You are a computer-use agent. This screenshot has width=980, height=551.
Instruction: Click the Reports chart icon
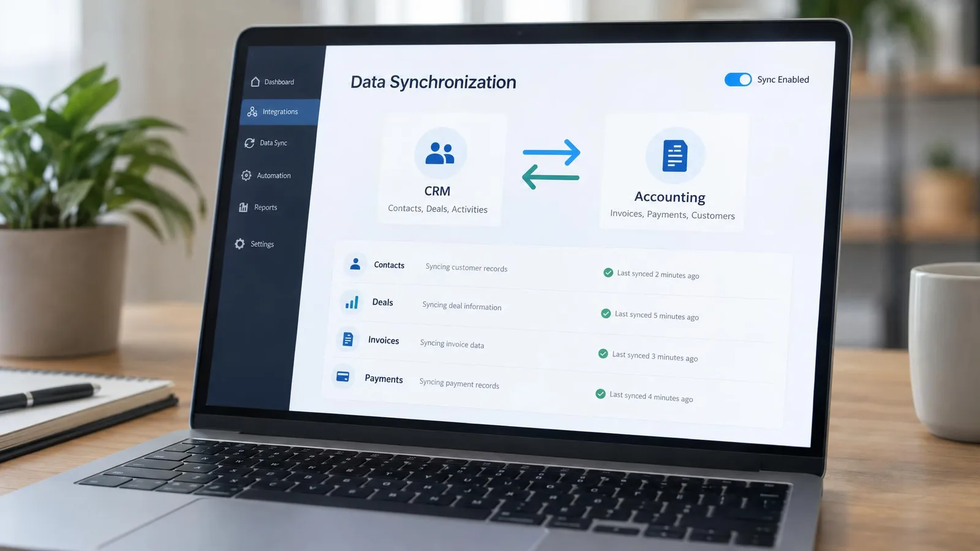pos(243,207)
